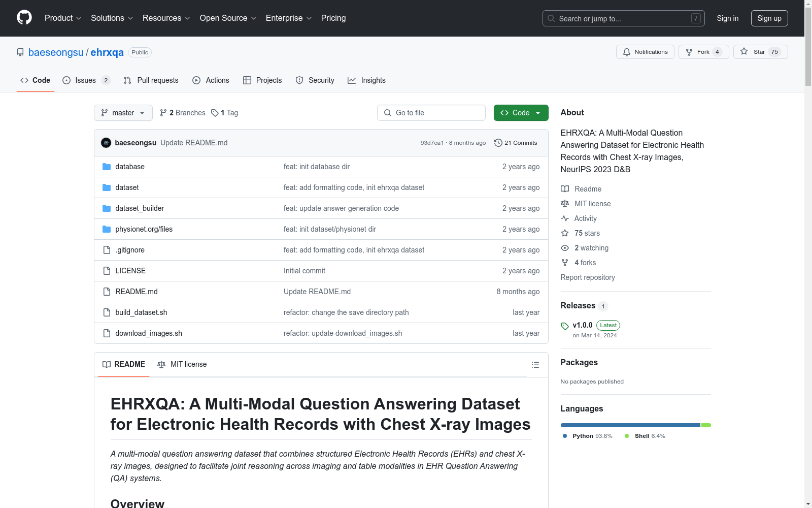The image size is (812, 508).
Task: Open the Projects tab
Action: (262, 80)
